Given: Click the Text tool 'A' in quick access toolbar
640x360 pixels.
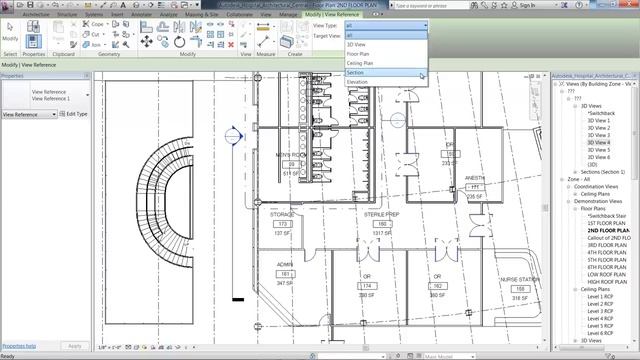Looking at the screenshot, I should pos(123,5).
